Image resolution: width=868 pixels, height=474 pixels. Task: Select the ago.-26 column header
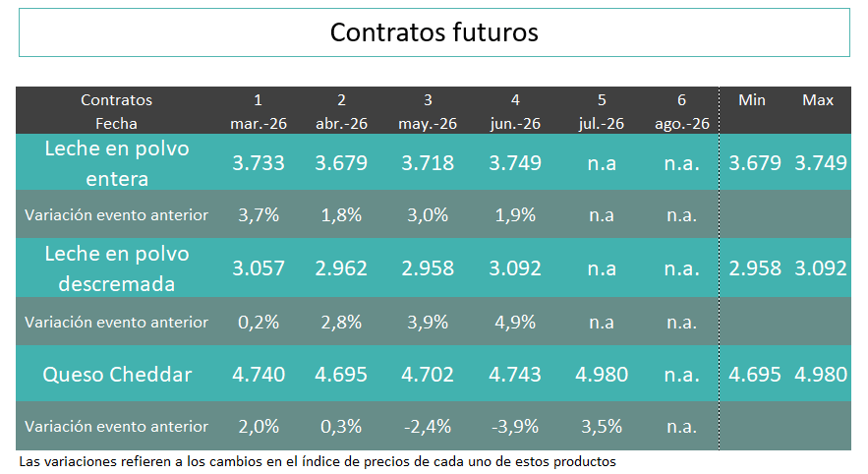(682, 124)
